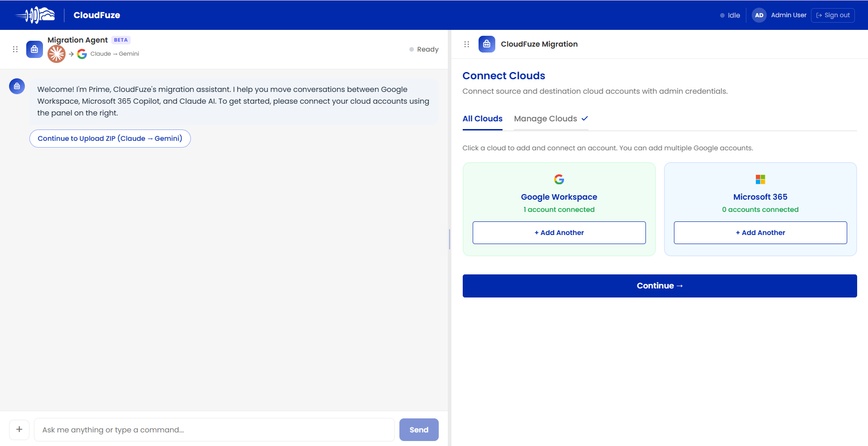Click the CloudFuze brand name text

pos(97,15)
